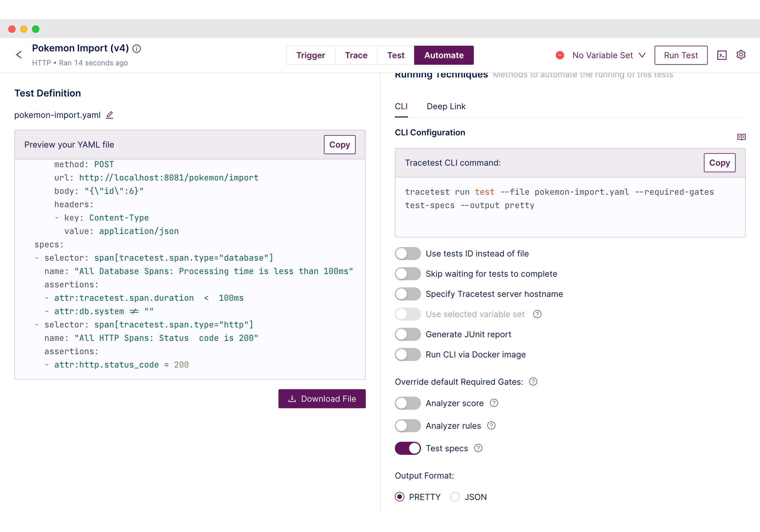The width and height of the screenshot is (760, 532).
Task: Click the green macOS maximize button
Action: (36, 29)
